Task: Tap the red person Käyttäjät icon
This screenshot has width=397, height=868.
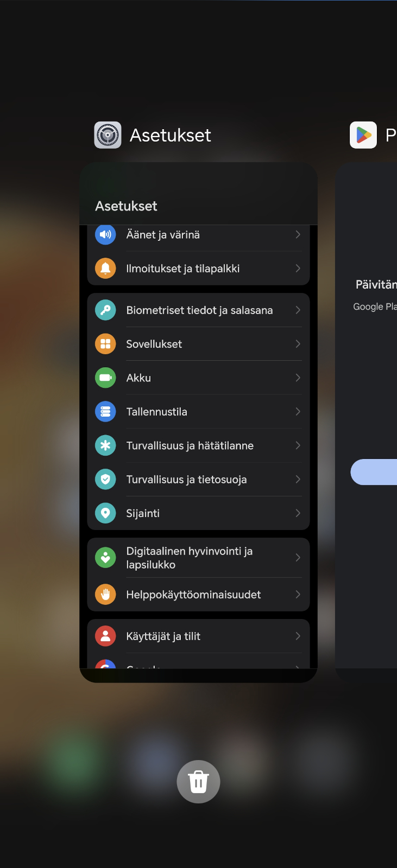Action: [x=105, y=636]
